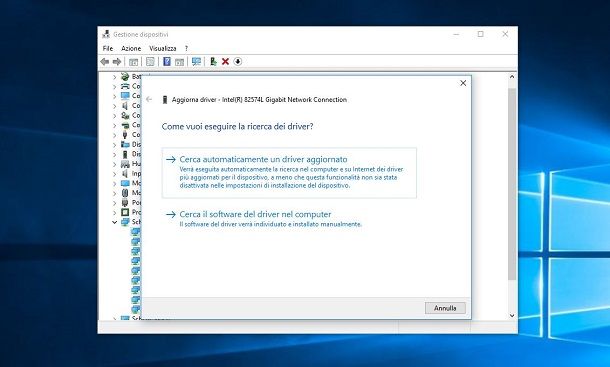Select the first network adapter under Sch
610x367 pixels.
(x=135, y=232)
